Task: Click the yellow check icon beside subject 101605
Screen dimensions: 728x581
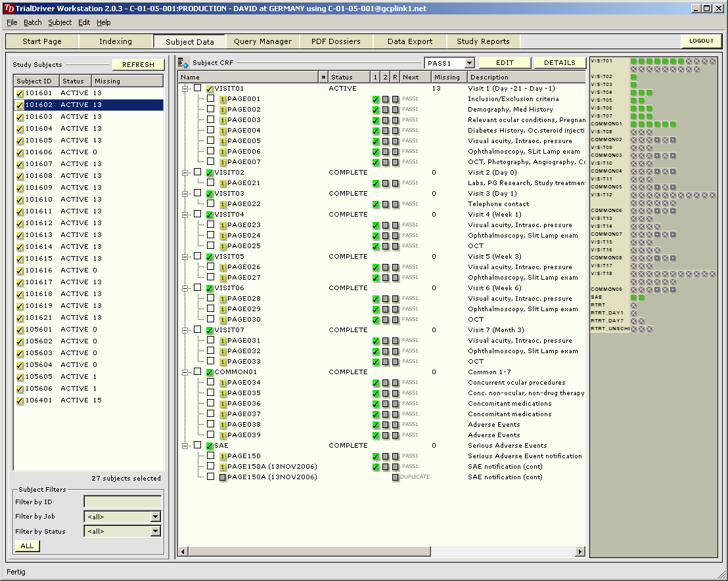Action: tap(20, 140)
